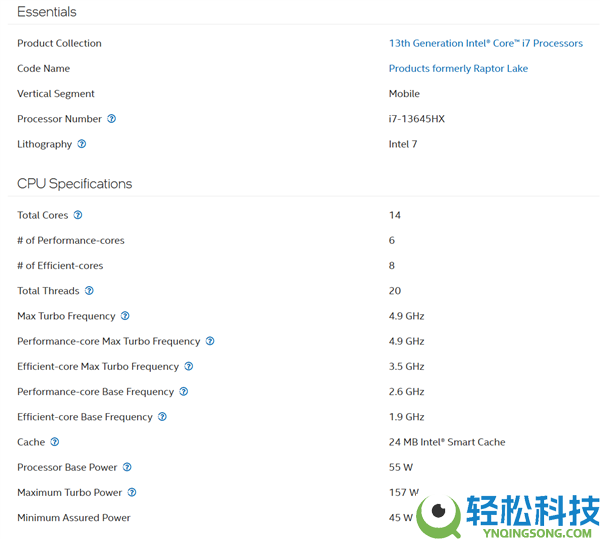
Task: Click help icon next to Total Threads
Action: tap(89, 290)
